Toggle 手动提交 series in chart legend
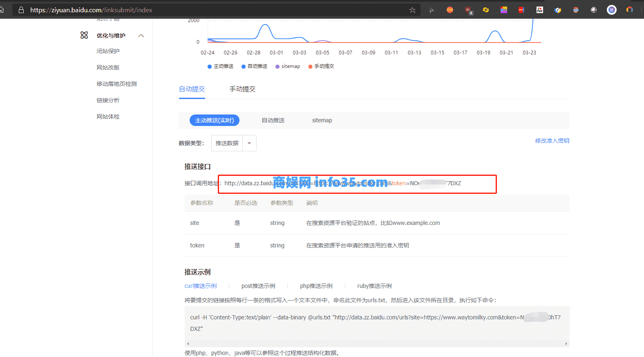 pyautogui.click(x=321, y=66)
